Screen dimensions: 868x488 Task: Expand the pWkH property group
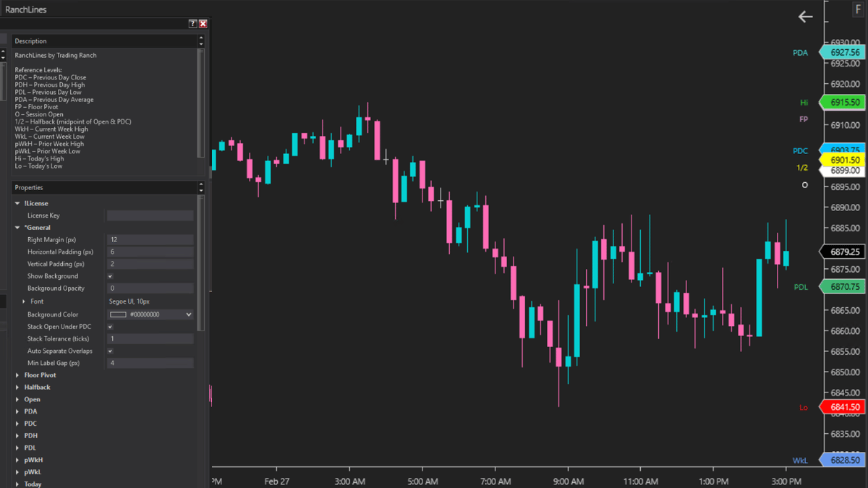pyautogui.click(x=17, y=460)
